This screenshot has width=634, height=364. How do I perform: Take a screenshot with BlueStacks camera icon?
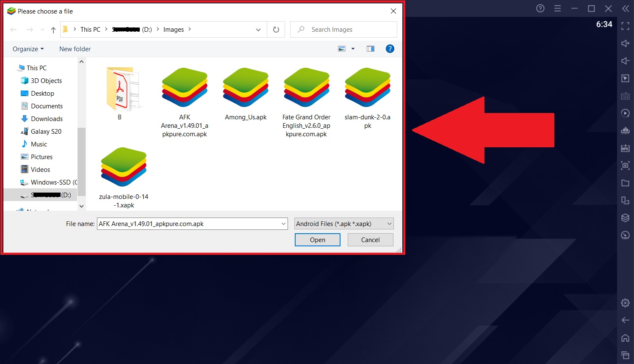click(x=625, y=165)
